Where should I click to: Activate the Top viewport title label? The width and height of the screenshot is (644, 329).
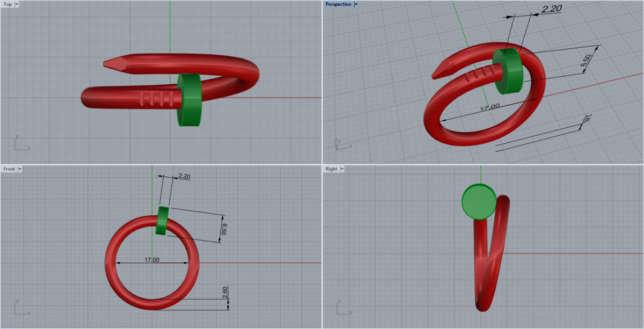(x=8, y=4)
